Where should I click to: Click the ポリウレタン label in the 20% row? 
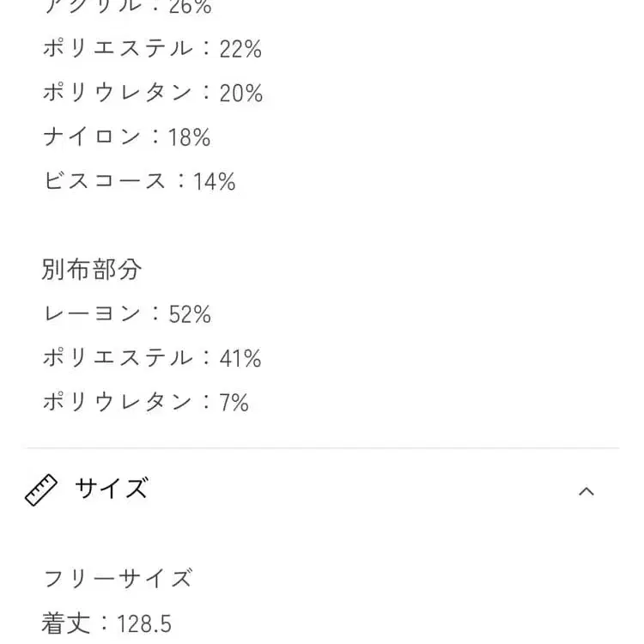click(x=118, y=94)
